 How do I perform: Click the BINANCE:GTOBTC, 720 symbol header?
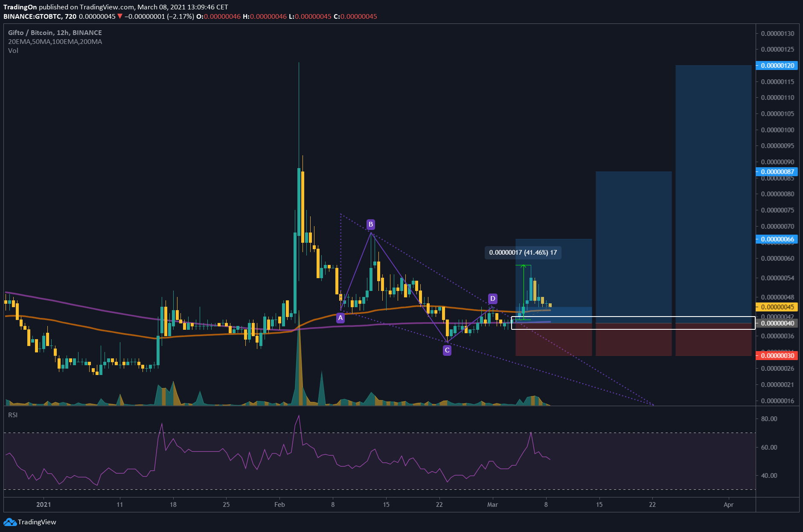pyautogui.click(x=40, y=16)
